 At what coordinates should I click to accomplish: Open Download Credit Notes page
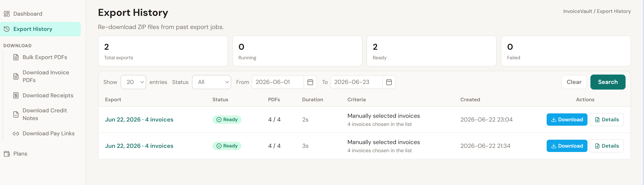pyautogui.click(x=45, y=114)
